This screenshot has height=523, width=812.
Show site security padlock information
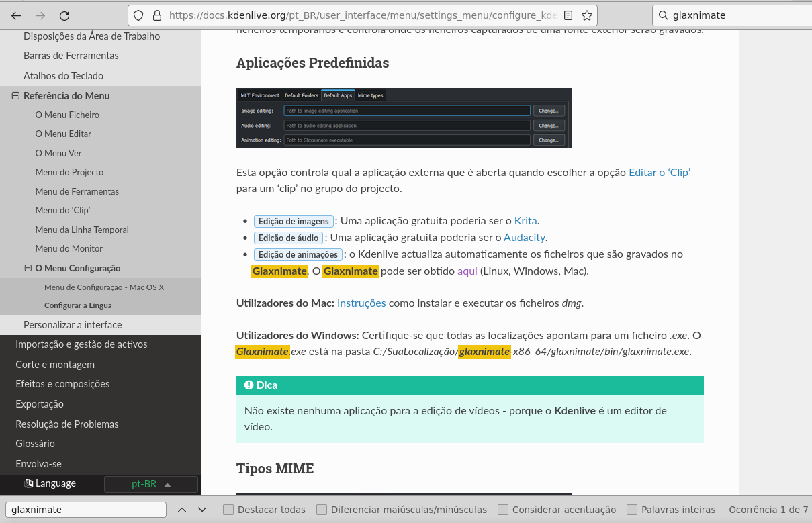(x=157, y=15)
